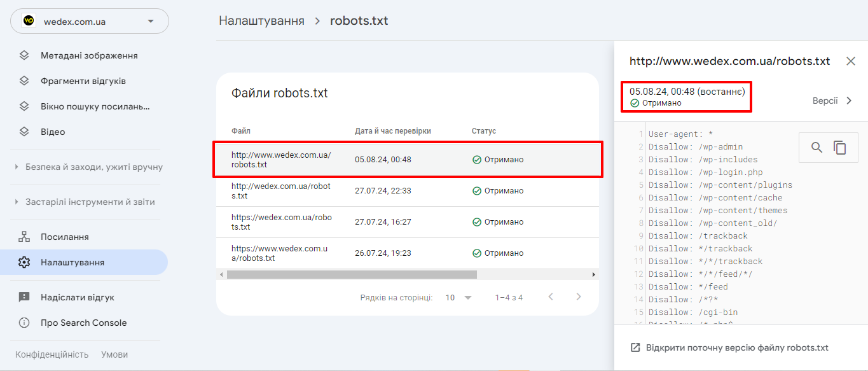Click the wedex site logo icon
This screenshot has width=868, height=371.
[x=29, y=21]
